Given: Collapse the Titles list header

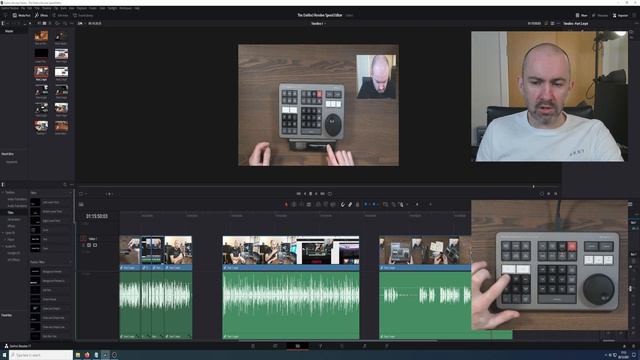Looking at the screenshot, I should (x=70, y=193).
